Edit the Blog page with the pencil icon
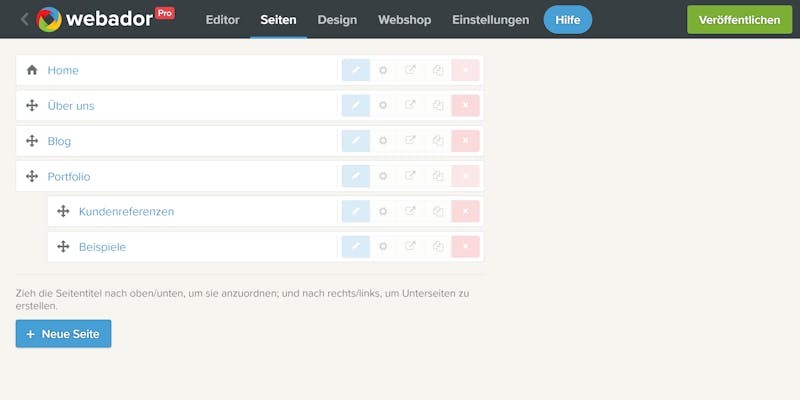This screenshot has height=400, width=800. tap(356, 141)
